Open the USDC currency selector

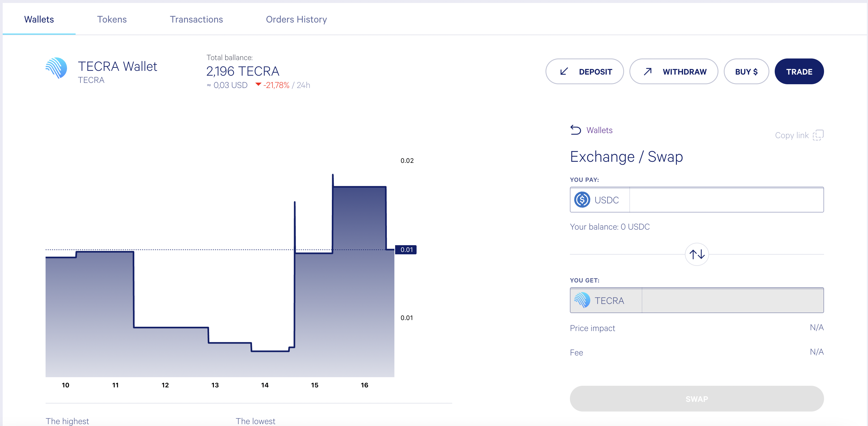tap(600, 200)
